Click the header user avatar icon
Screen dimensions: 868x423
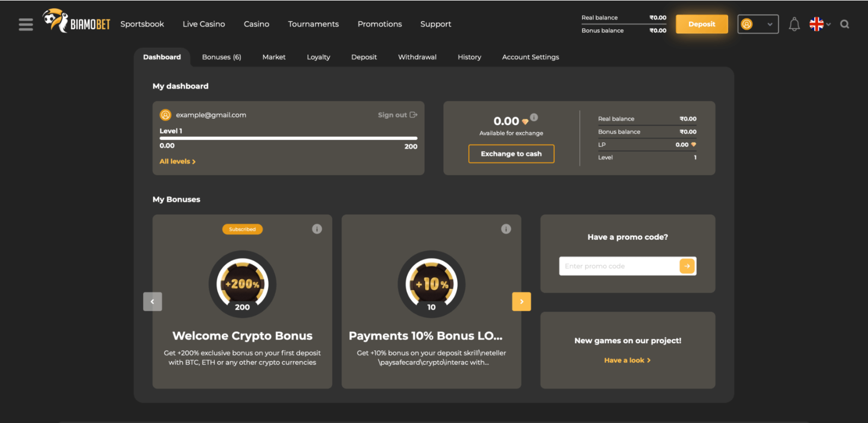point(747,24)
